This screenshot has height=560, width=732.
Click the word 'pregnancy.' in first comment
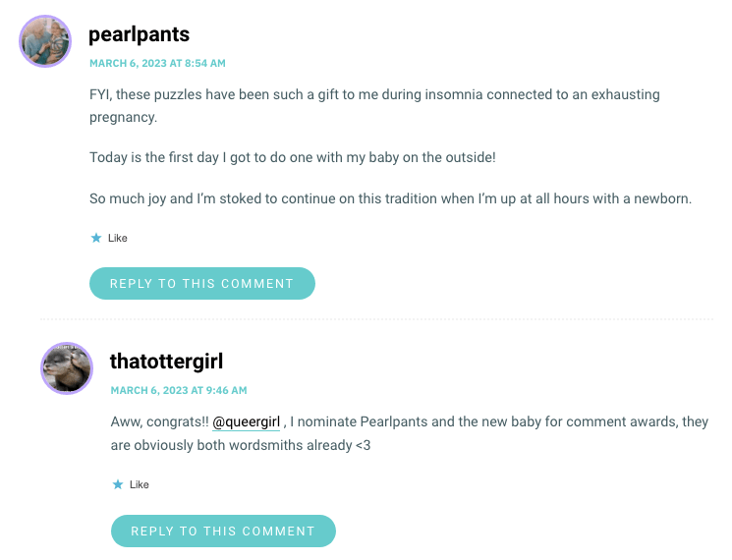pyautogui.click(x=123, y=118)
